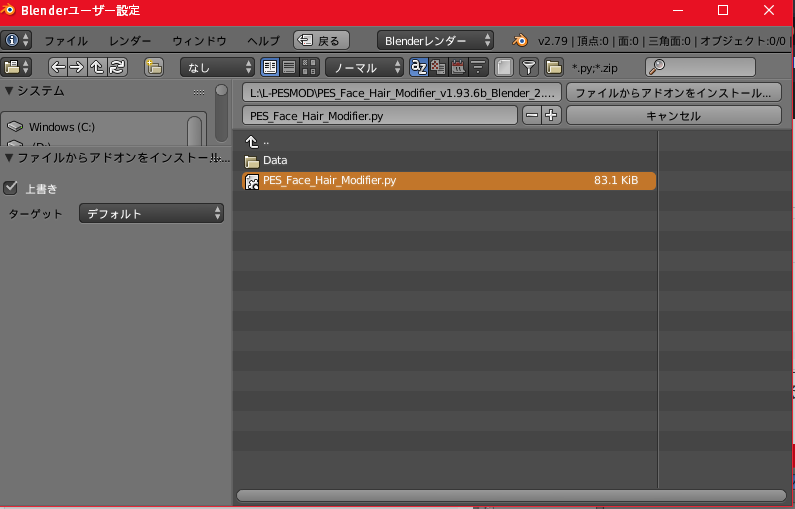Select the Windows (C:) drive entry
The width and height of the screenshot is (795, 509).
[x=95, y=127]
